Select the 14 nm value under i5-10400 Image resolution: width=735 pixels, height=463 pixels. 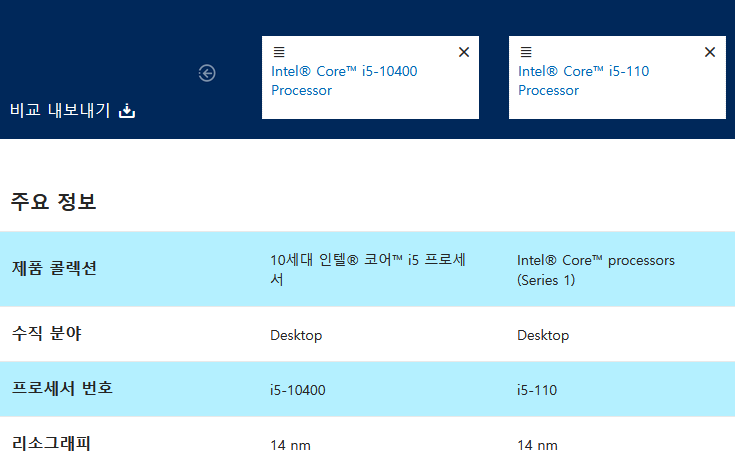290,445
